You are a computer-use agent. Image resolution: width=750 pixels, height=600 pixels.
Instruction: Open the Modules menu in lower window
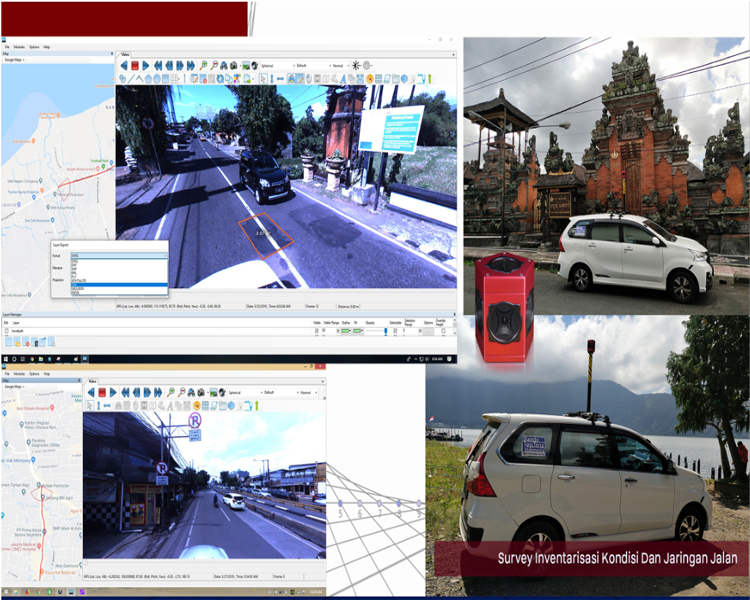tap(17, 373)
